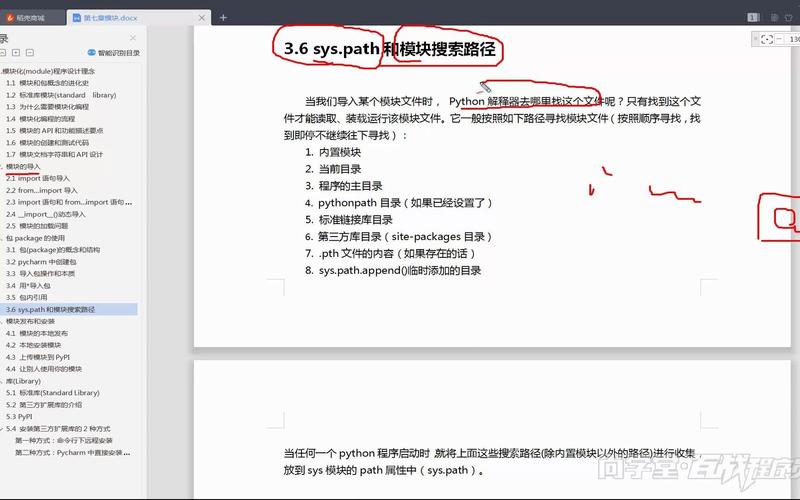Navigate to 3.4 用*导入包
The height and width of the screenshot is (500, 800).
point(28,286)
